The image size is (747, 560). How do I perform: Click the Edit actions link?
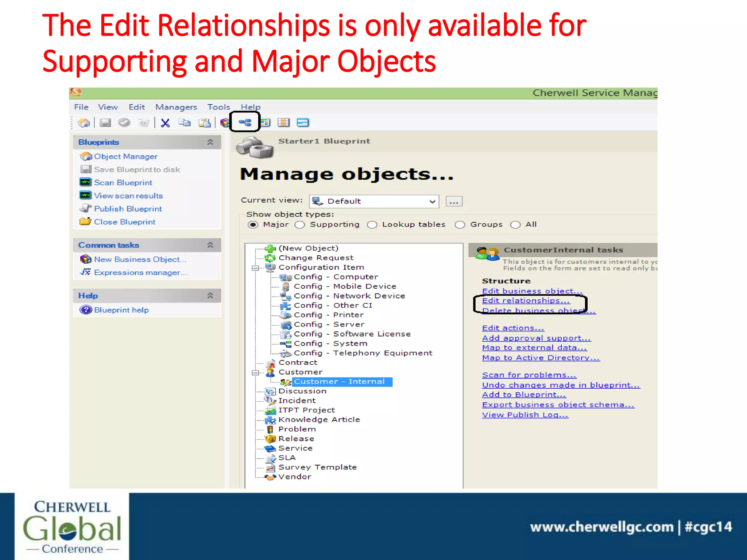coord(513,328)
